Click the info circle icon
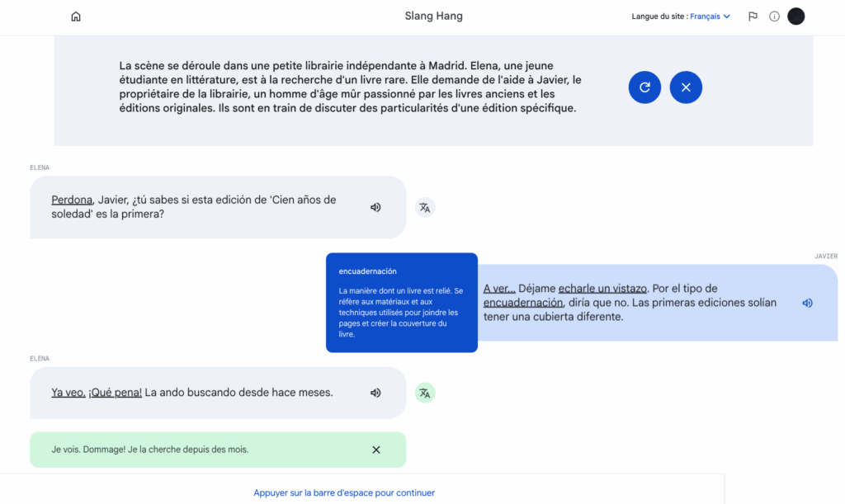 pyautogui.click(x=774, y=16)
